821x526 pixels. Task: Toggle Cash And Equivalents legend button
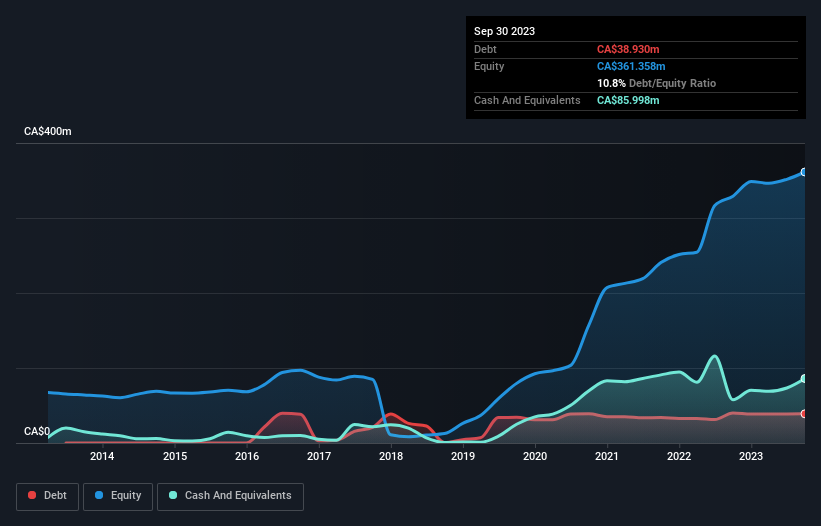230,496
